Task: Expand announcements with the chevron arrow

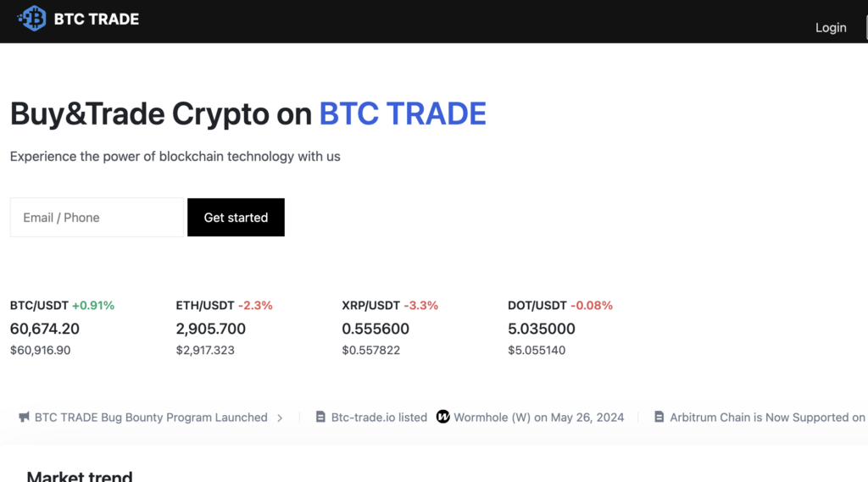Action: (280, 418)
